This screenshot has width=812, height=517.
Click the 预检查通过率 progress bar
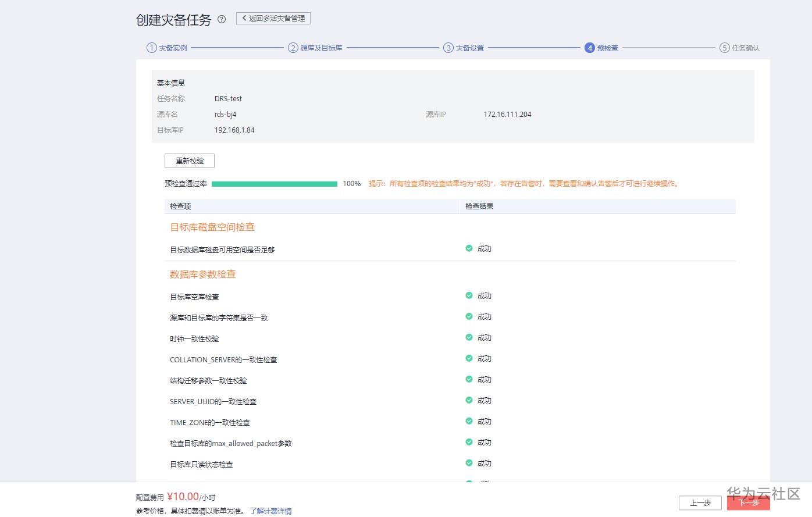[x=275, y=184]
